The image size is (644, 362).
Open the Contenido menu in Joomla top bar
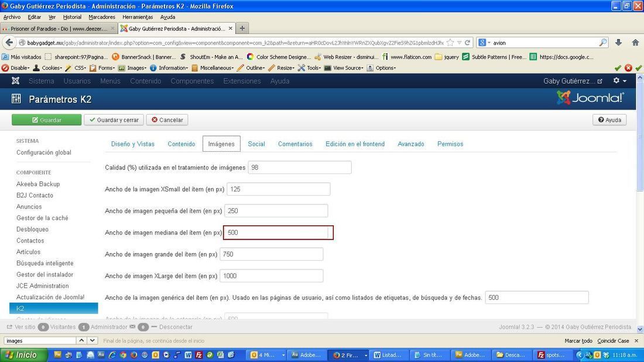click(x=145, y=81)
